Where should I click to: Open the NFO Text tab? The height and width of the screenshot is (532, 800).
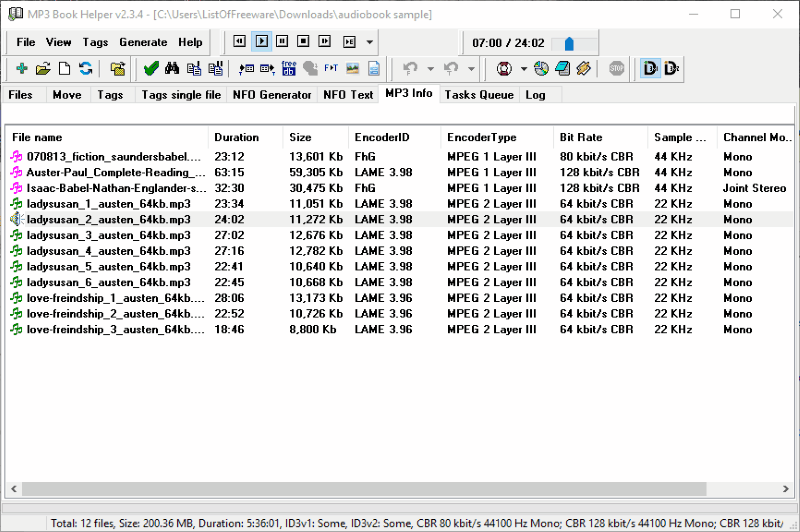[x=348, y=95]
